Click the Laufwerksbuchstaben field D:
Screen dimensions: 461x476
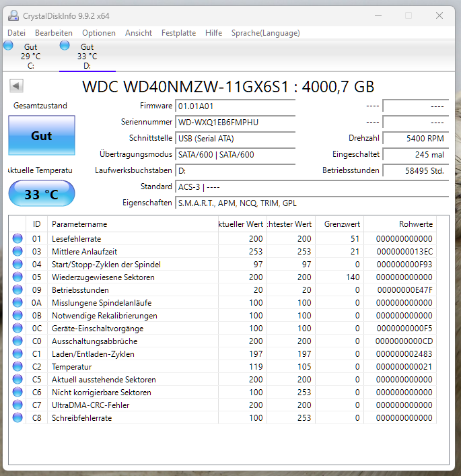click(x=235, y=170)
